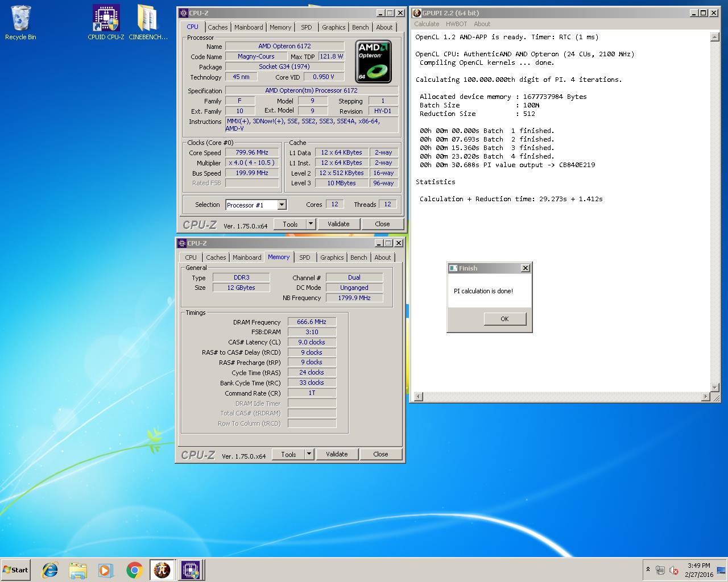Click the network tray icon
Screen dimensions: 728x582
click(660, 570)
